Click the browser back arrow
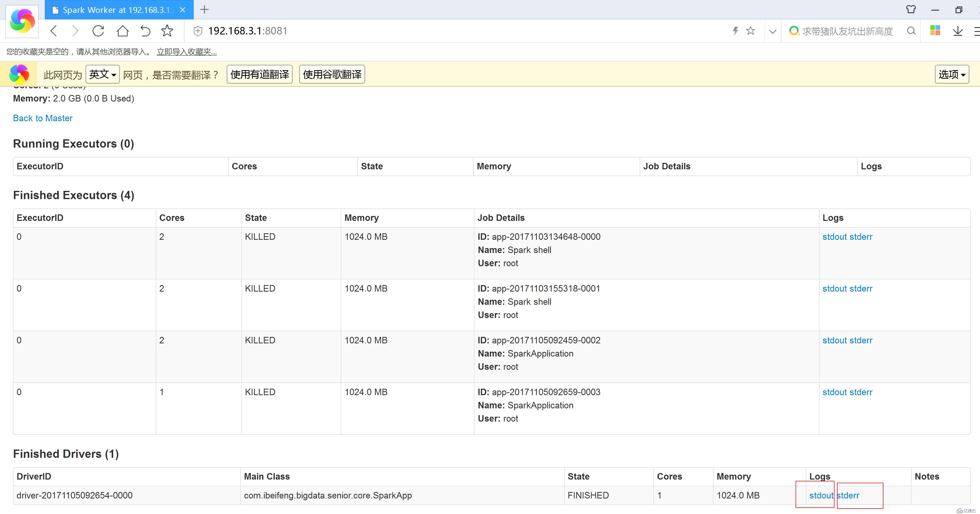The height and width of the screenshot is (514, 980). click(x=54, y=31)
